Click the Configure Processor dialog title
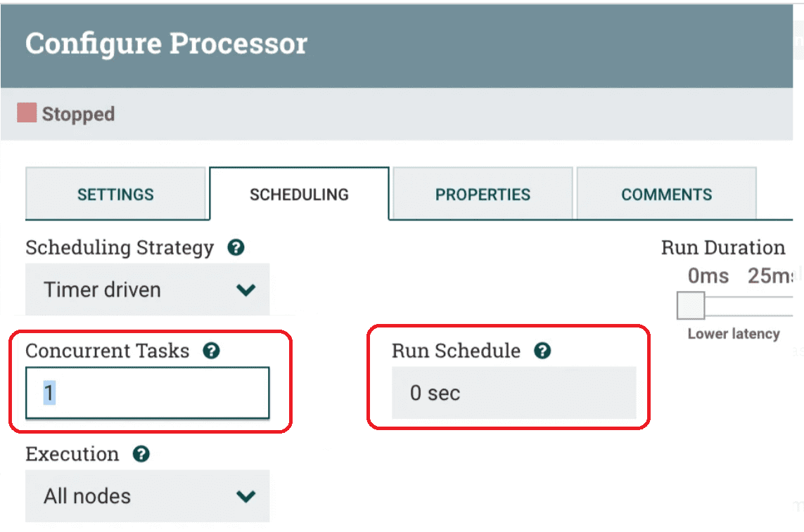 (x=166, y=44)
